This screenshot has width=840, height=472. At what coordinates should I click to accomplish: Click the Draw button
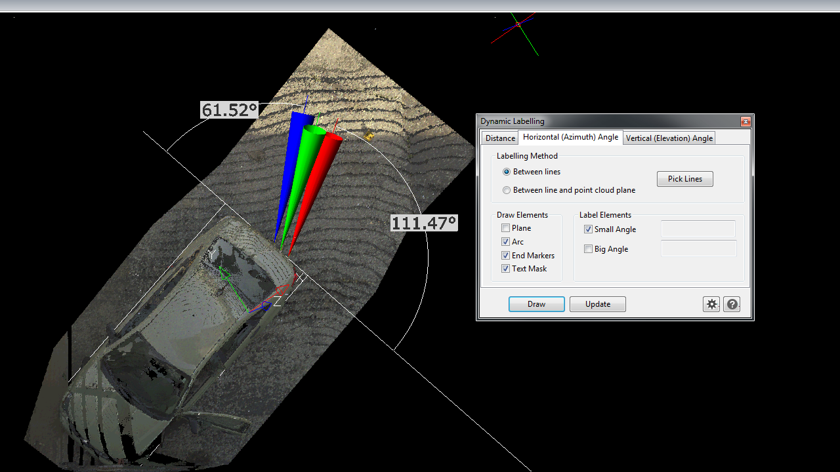[536, 304]
